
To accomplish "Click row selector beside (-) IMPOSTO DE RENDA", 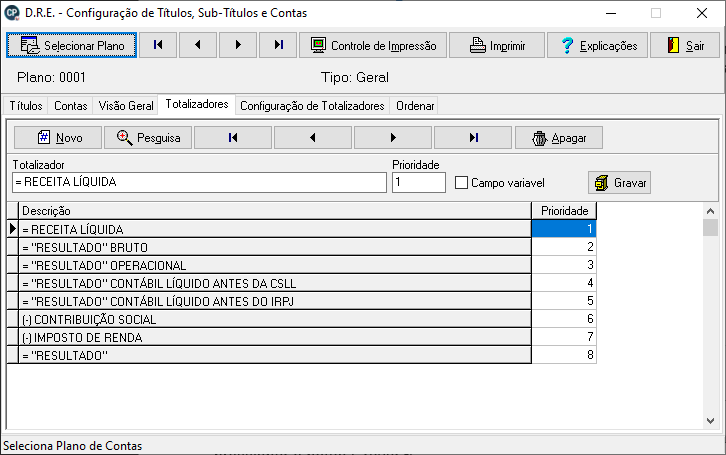I will [13, 337].
